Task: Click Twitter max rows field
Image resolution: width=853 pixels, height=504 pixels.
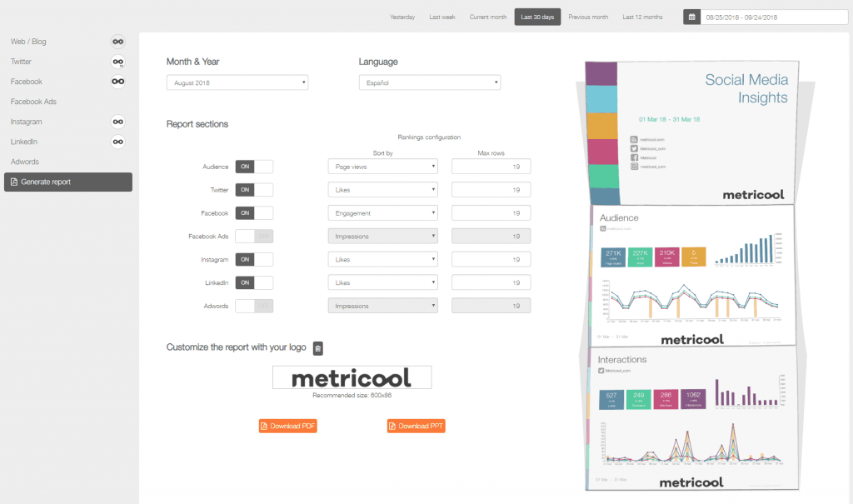Action: click(491, 190)
